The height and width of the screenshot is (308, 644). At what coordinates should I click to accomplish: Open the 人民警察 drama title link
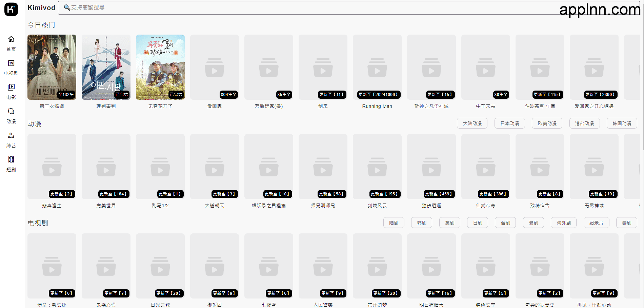(x=323, y=305)
